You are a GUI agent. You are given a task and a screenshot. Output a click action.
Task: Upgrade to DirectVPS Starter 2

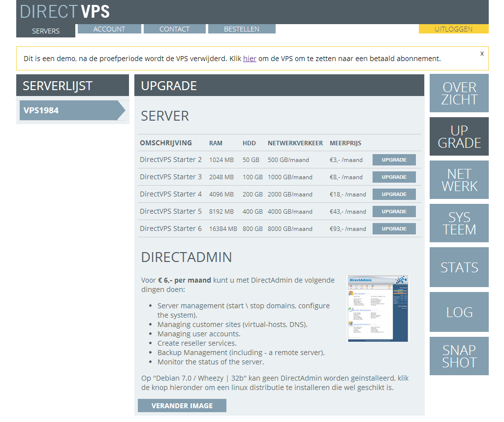pyautogui.click(x=394, y=160)
